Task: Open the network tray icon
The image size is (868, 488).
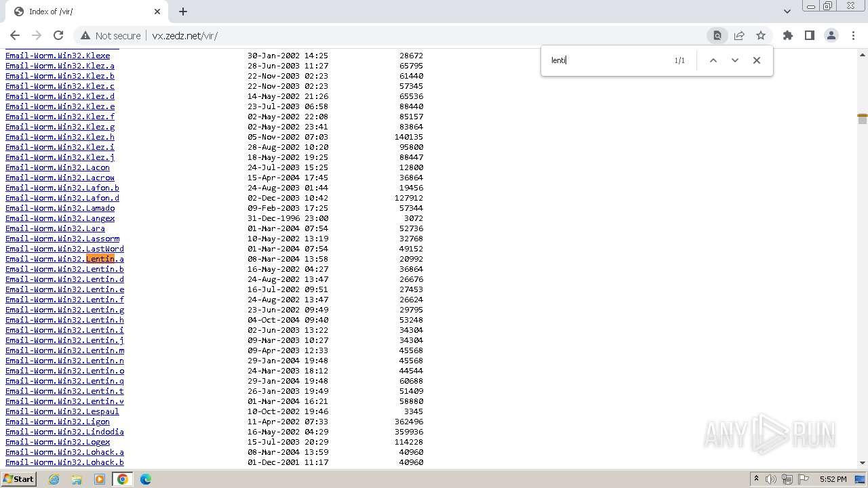Action: (x=787, y=479)
